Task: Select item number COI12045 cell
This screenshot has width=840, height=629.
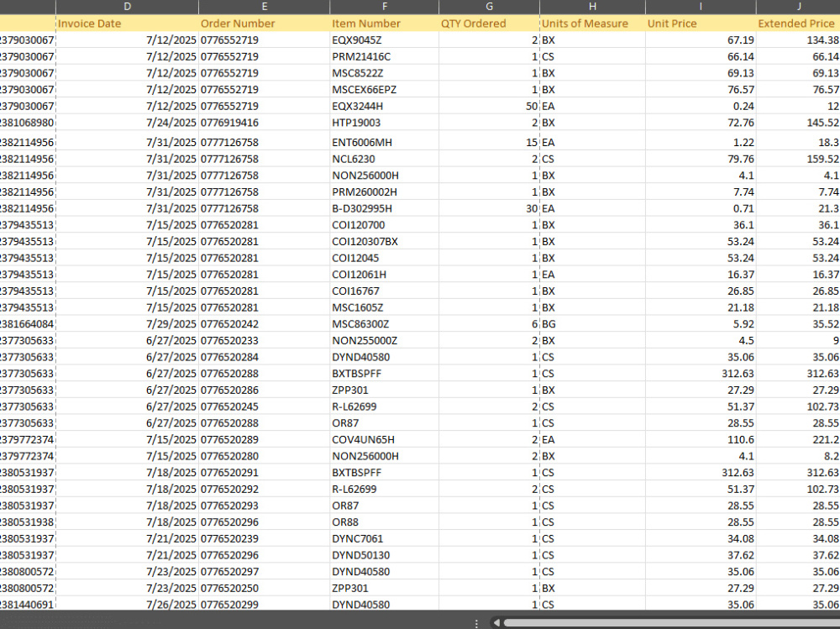Action: coord(384,259)
